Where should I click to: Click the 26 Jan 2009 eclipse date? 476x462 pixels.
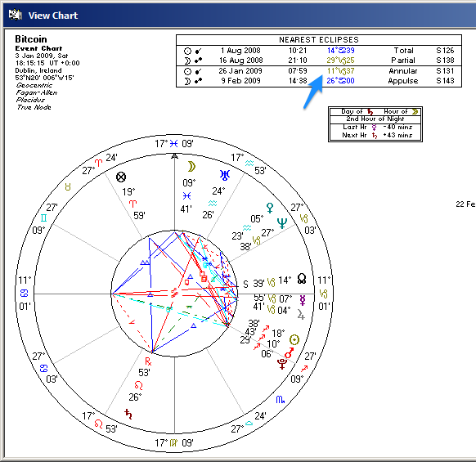click(x=240, y=70)
